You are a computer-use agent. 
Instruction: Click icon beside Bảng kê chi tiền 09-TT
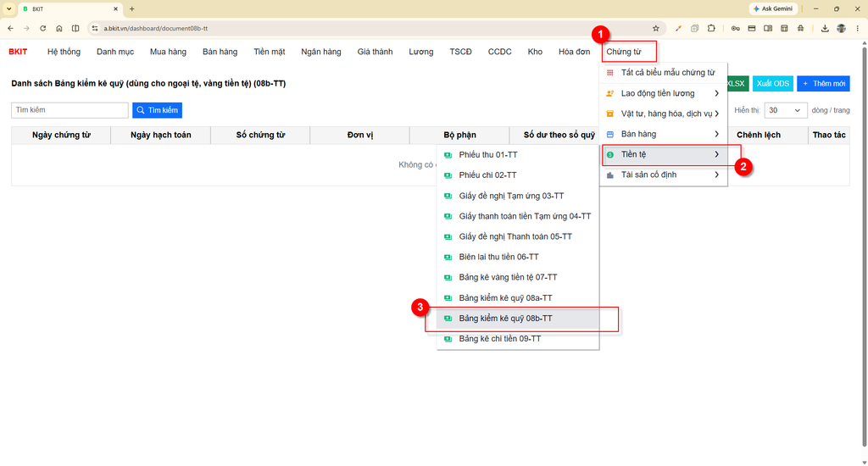coord(448,339)
